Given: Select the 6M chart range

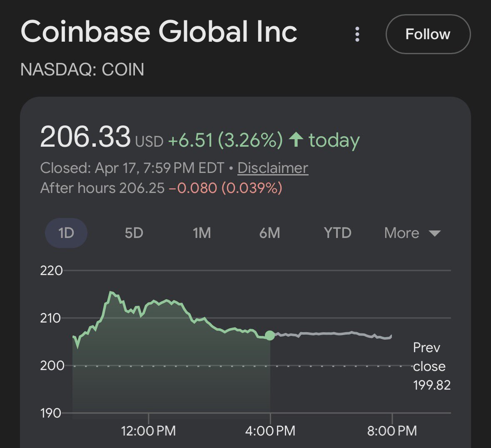Looking at the screenshot, I should (269, 233).
